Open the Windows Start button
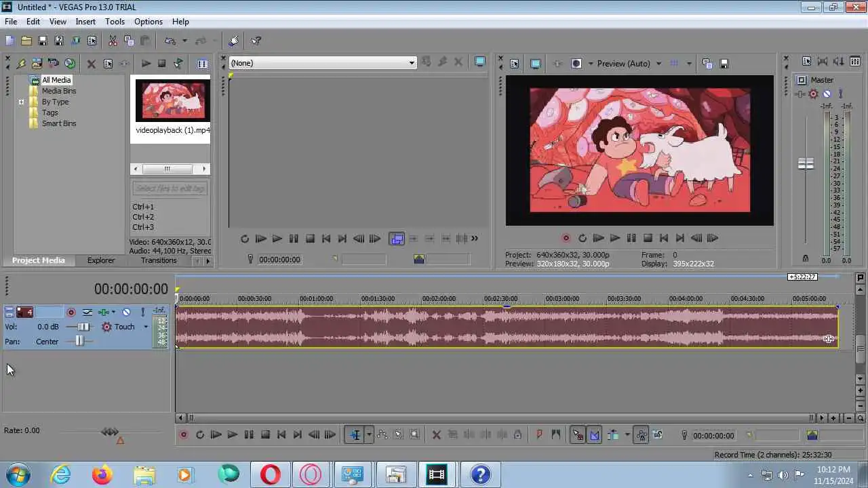This screenshot has width=868, height=488. click(x=18, y=474)
